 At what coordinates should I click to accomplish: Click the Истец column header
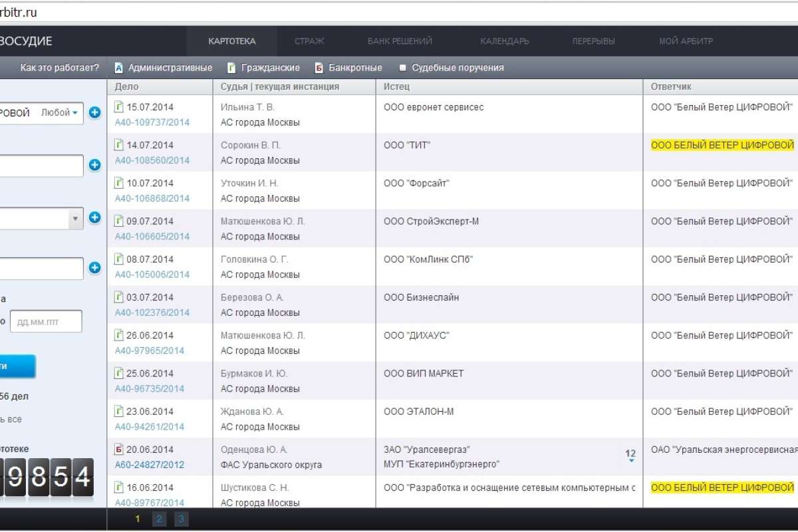click(x=509, y=86)
